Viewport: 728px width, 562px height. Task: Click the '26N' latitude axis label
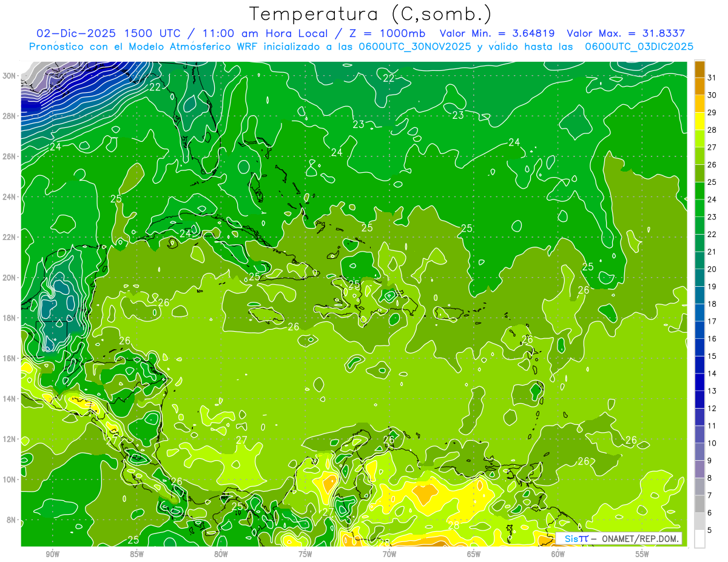coord(10,156)
